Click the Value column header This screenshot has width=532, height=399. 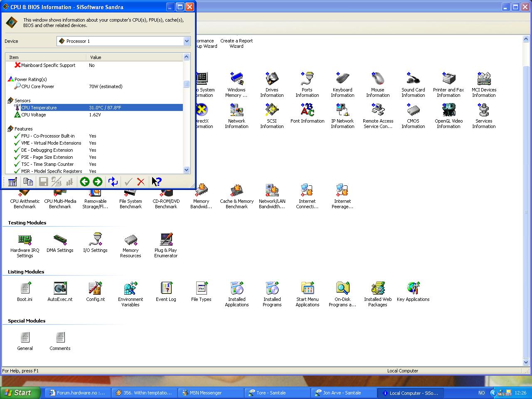[134, 57]
